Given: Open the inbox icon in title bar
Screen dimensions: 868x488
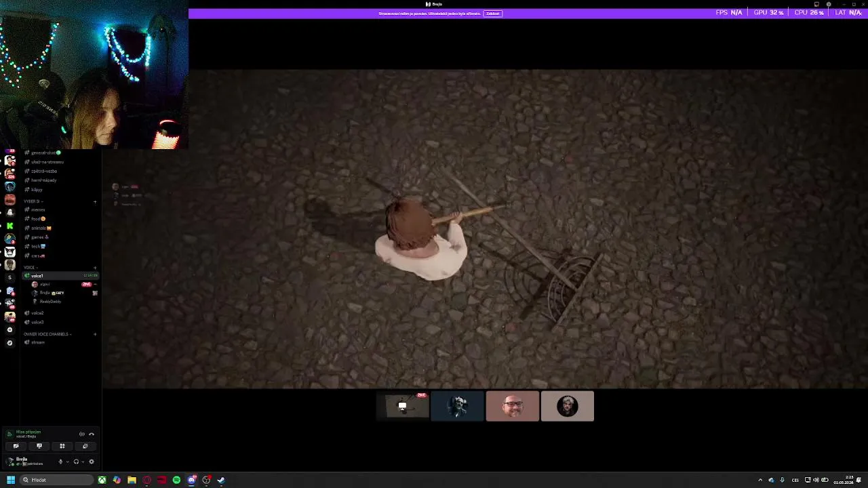Looking at the screenshot, I should pyautogui.click(x=816, y=4).
